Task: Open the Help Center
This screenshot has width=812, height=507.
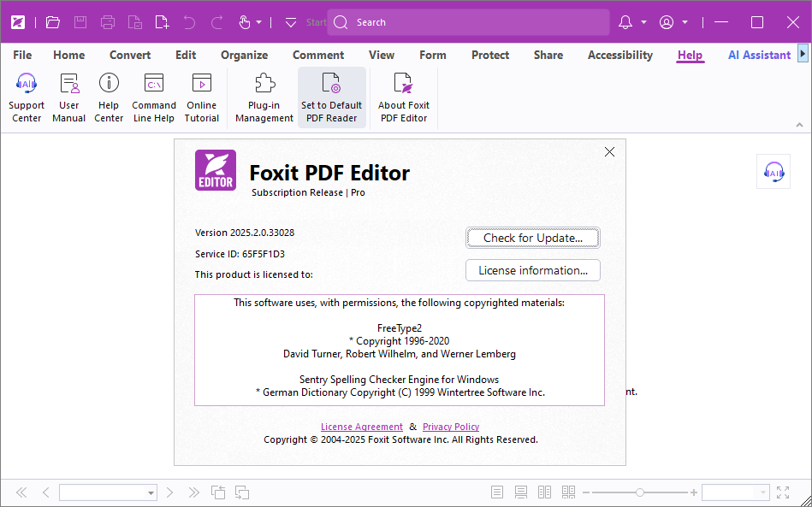Action: (x=109, y=97)
